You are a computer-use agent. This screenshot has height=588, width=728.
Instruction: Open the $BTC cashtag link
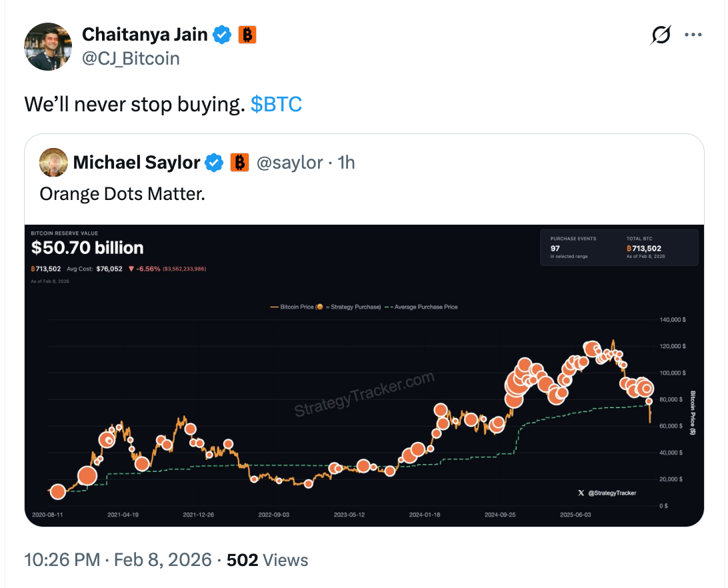276,105
